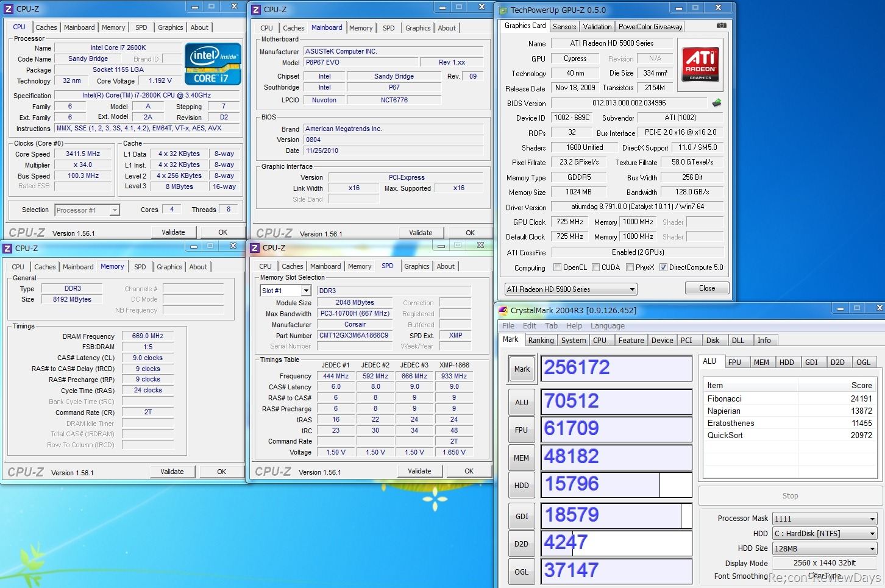Select the Ranking tab in CrystalMark
This screenshot has height=588, width=885.
pos(541,341)
